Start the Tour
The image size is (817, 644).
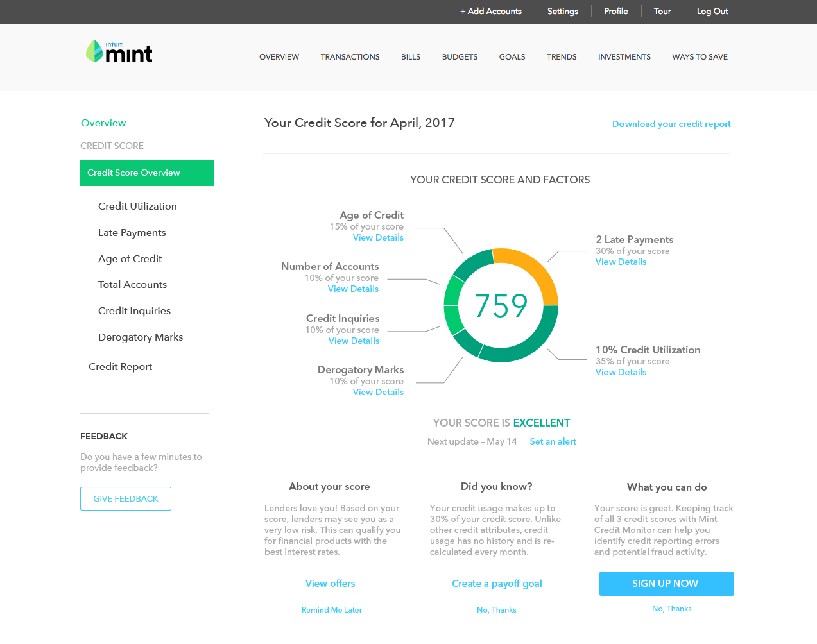662,11
